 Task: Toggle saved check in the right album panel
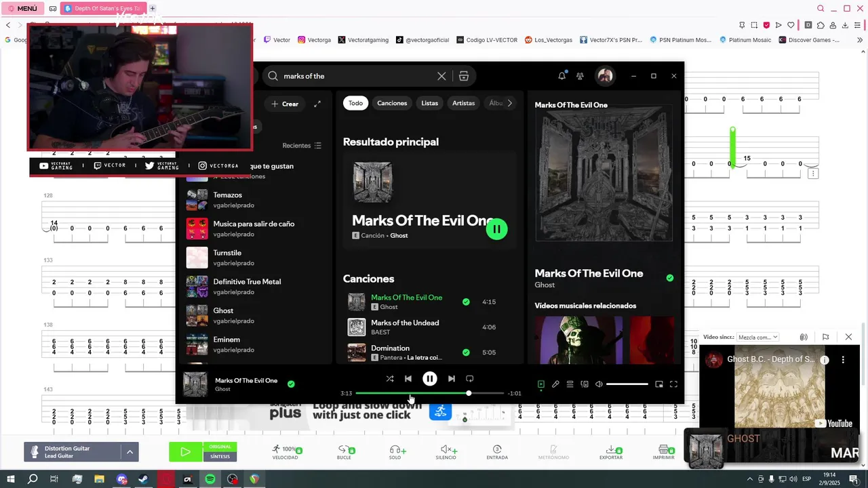tap(670, 278)
